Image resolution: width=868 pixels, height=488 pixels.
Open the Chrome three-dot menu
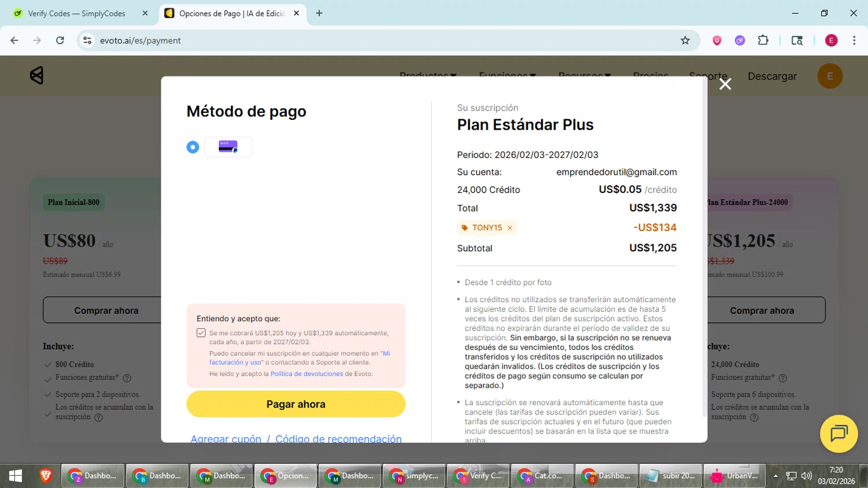click(x=854, y=41)
